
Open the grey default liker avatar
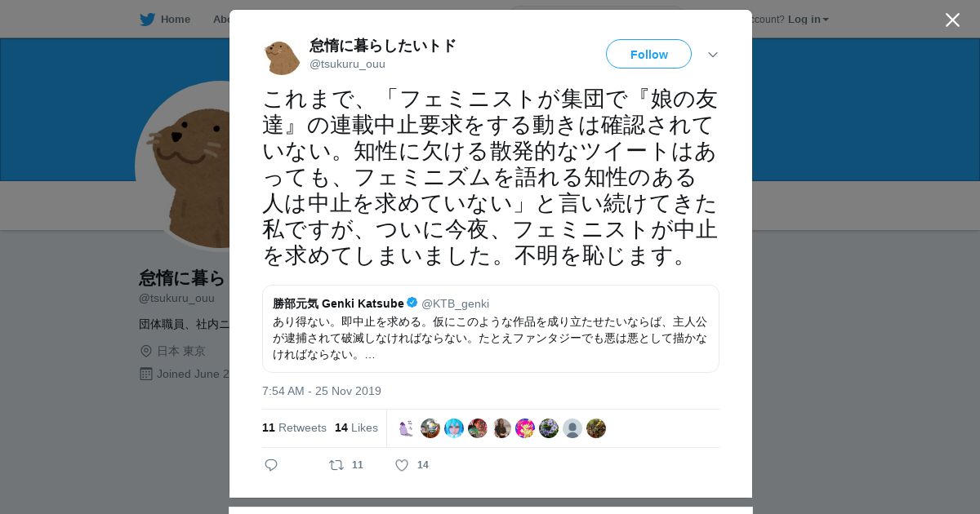(572, 428)
